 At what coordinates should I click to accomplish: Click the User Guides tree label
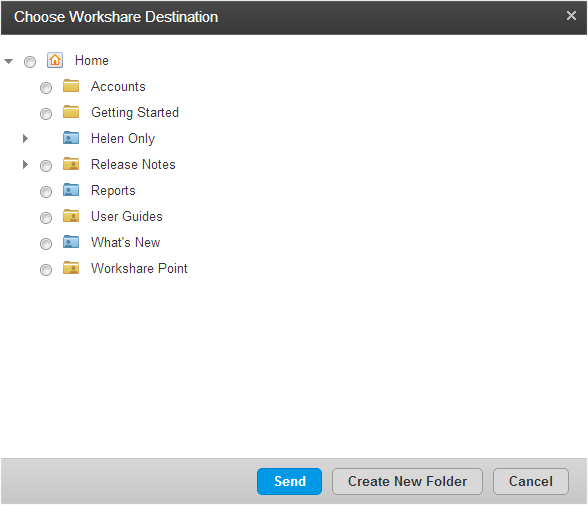(127, 216)
